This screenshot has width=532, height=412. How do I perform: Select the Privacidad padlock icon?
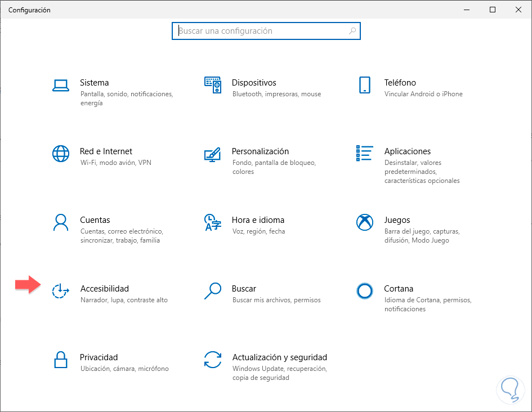pos(60,360)
